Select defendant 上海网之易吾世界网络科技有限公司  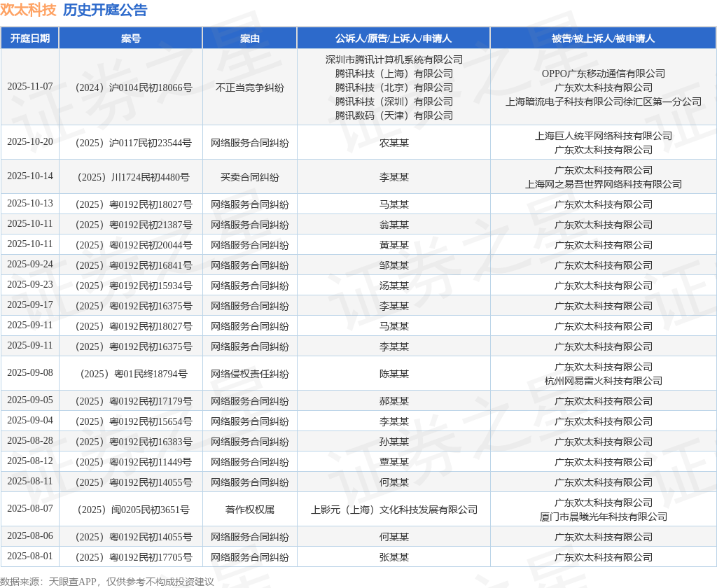point(603,184)
